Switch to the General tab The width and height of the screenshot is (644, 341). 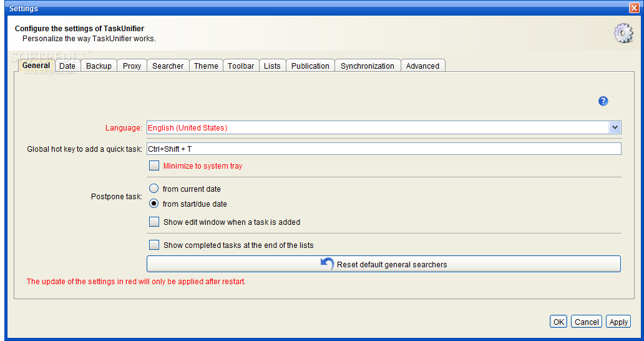tap(36, 66)
